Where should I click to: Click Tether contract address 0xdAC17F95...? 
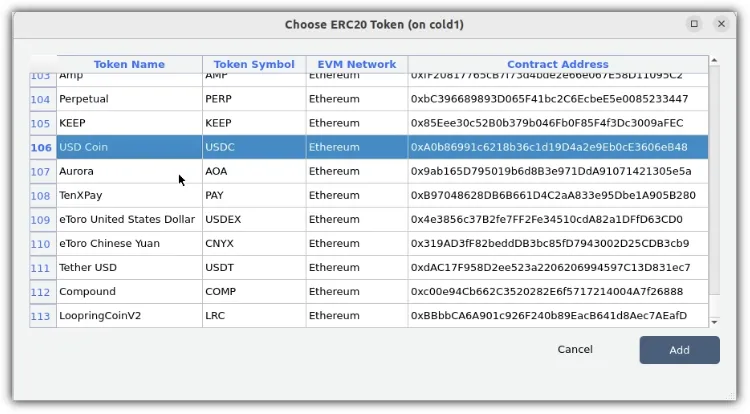click(558, 267)
